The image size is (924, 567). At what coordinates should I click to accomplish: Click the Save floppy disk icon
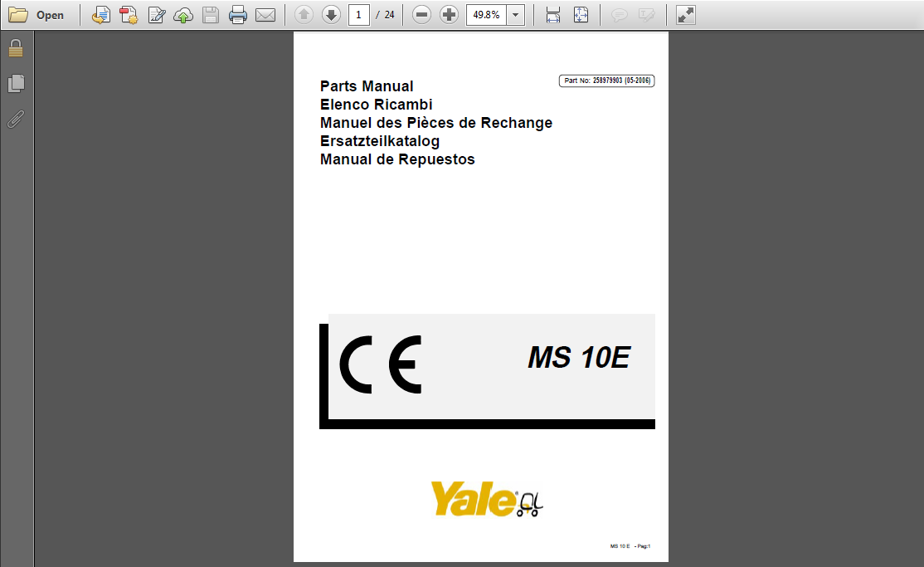point(211,15)
